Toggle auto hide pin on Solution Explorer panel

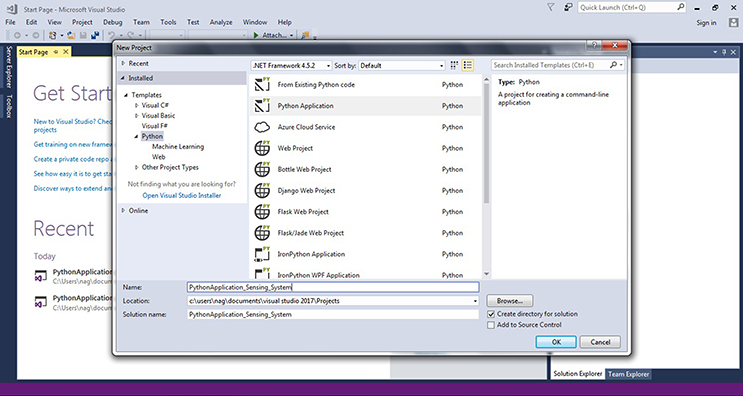724,52
